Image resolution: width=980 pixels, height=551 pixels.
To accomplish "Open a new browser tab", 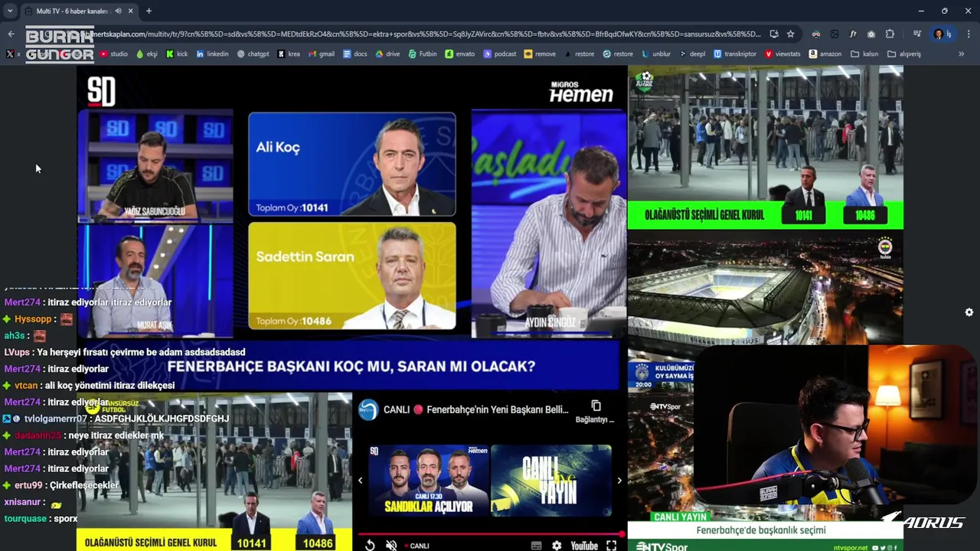I will click(149, 11).
